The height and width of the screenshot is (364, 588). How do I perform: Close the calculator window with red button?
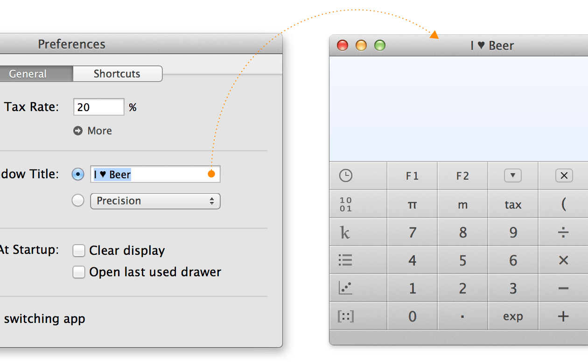coord(343,45)
